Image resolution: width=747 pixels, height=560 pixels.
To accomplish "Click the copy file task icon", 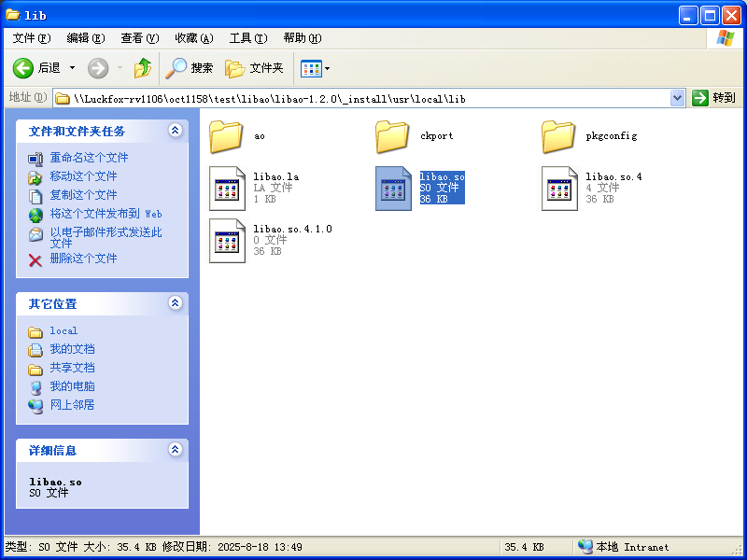I will click(x=35, y=196).
